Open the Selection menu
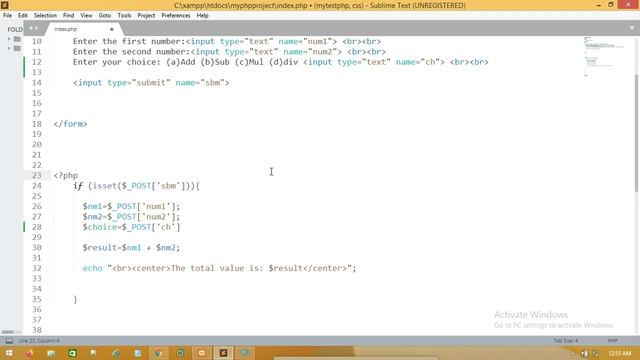 coord(45,16)
